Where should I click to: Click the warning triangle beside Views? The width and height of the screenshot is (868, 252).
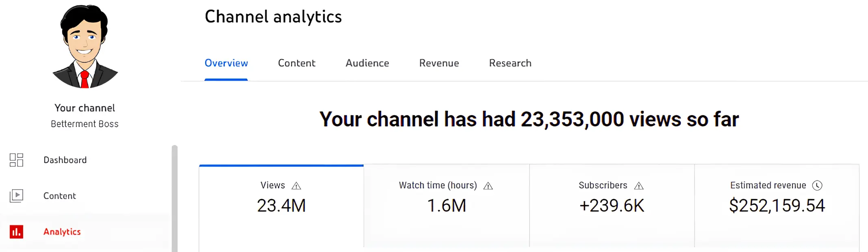click(x=296, y=186)
